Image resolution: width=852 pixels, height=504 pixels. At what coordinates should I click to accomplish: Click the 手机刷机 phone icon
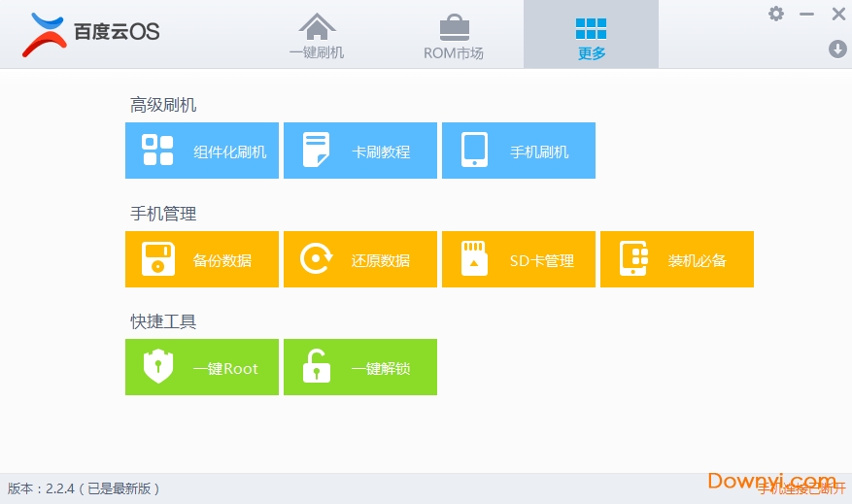pos(474,151)
